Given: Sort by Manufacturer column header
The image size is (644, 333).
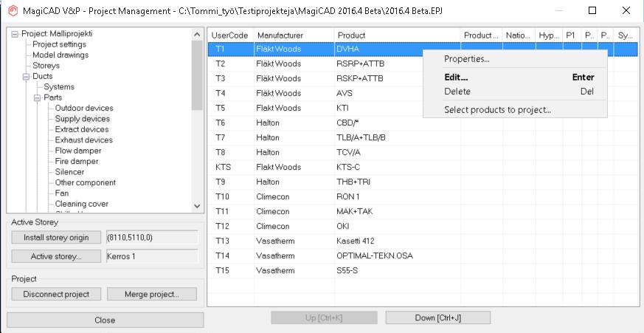Looking at the screenshot, I should [294, 35].
